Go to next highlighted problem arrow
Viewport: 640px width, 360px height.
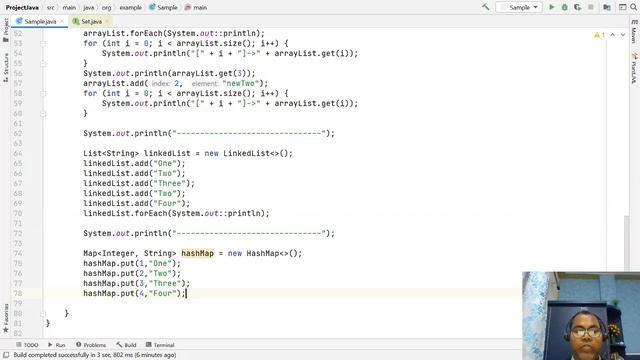(x=623, y=35)
